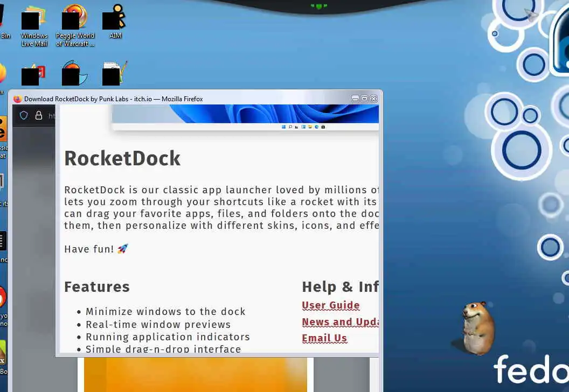Open the News and Updates link
569x392 pixels.
click(340, 322)
